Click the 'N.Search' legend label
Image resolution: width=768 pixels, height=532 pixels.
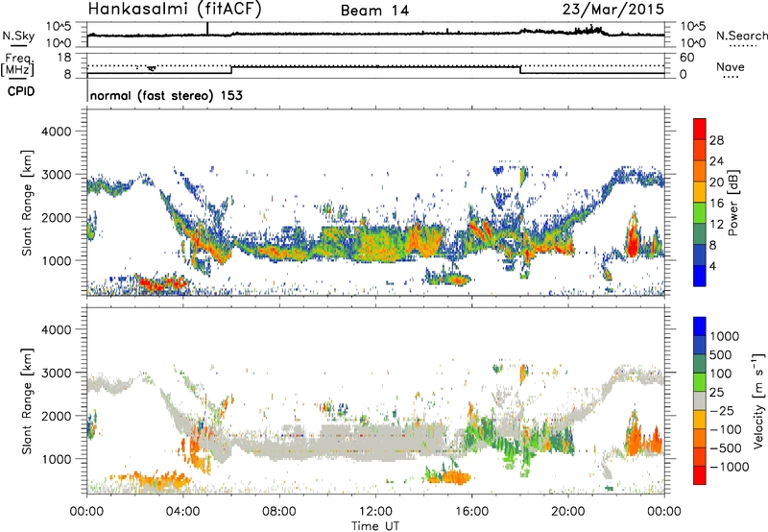point(741,36)
